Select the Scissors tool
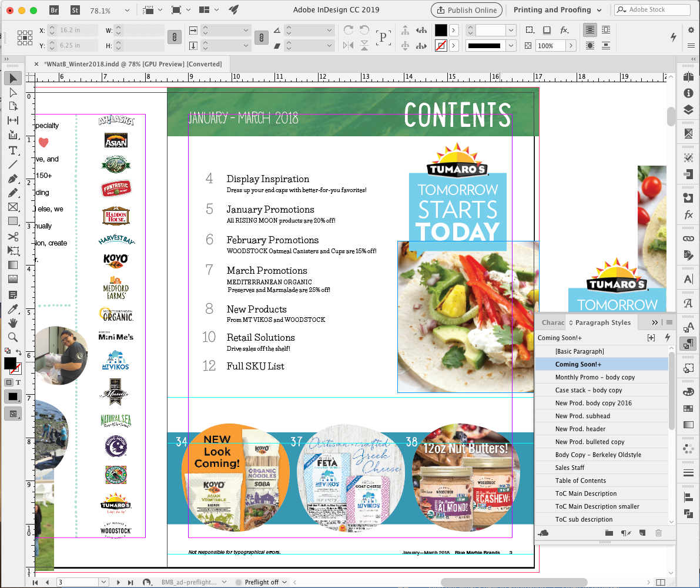 click(13, 236)
